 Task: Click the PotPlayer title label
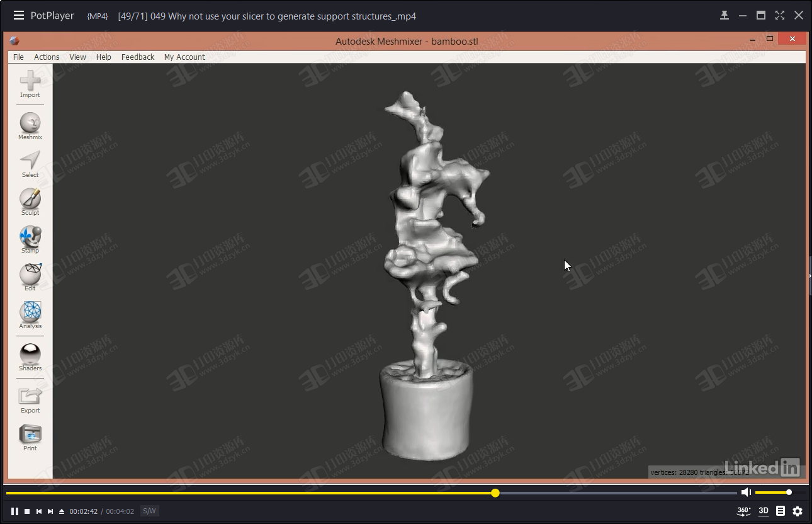click(52, 16)
